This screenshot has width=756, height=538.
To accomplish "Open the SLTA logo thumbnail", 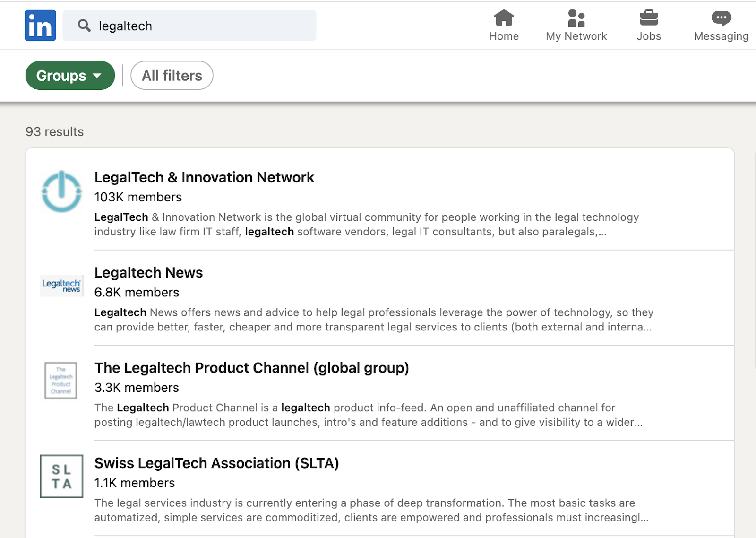I will point(61,476).
